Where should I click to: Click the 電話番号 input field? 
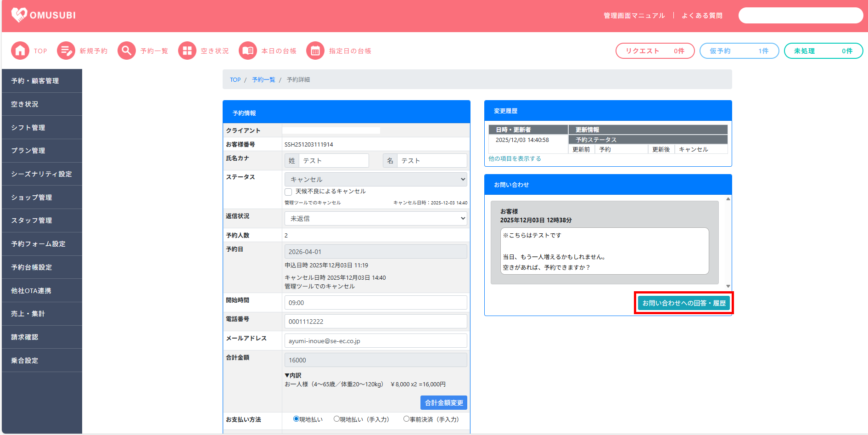(x=375, y=322)
